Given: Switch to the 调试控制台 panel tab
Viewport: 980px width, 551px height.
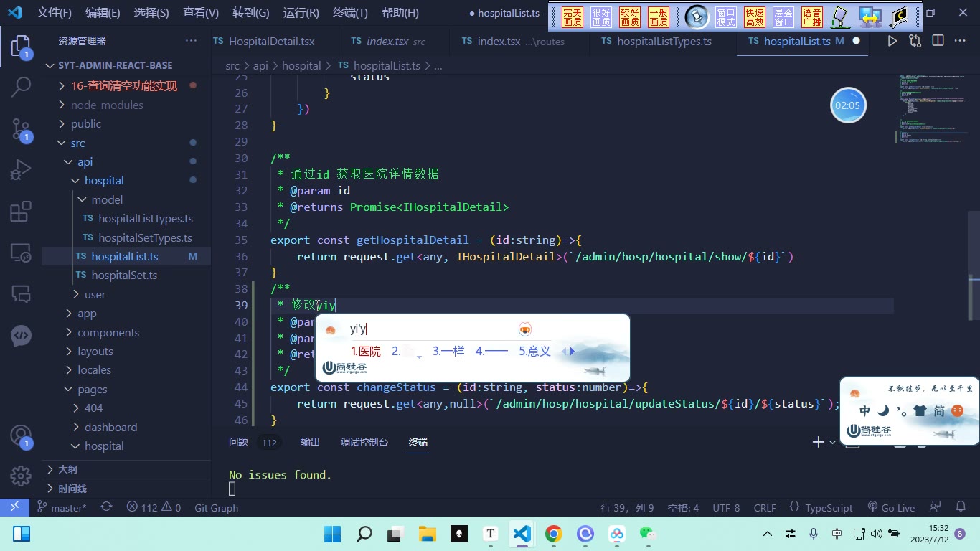Looking at the screenshot, I should [364, 442].
